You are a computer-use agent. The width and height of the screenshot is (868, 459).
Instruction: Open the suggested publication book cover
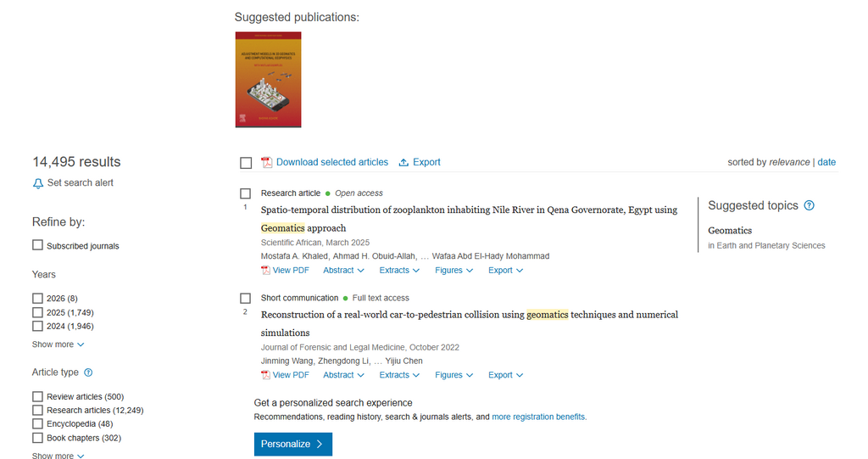(269, 80)
